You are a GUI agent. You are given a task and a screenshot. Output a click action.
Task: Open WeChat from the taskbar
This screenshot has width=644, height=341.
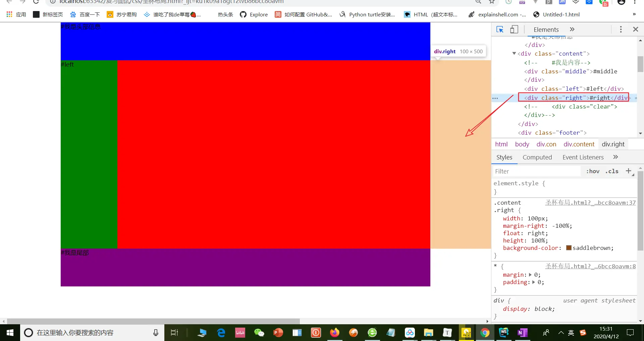(x=259, y=333)
